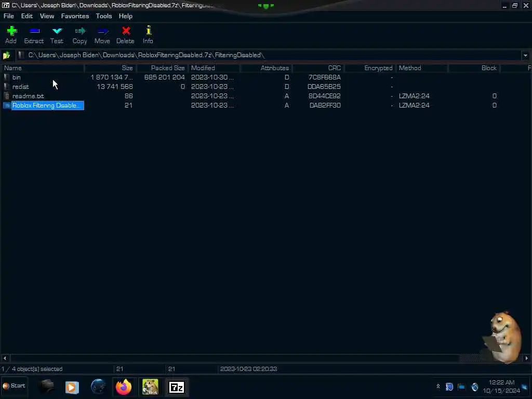This screenshot has height=399, width=532.
Task: Click CRC value 7C8F668A
Action: [x=324, y=77]
